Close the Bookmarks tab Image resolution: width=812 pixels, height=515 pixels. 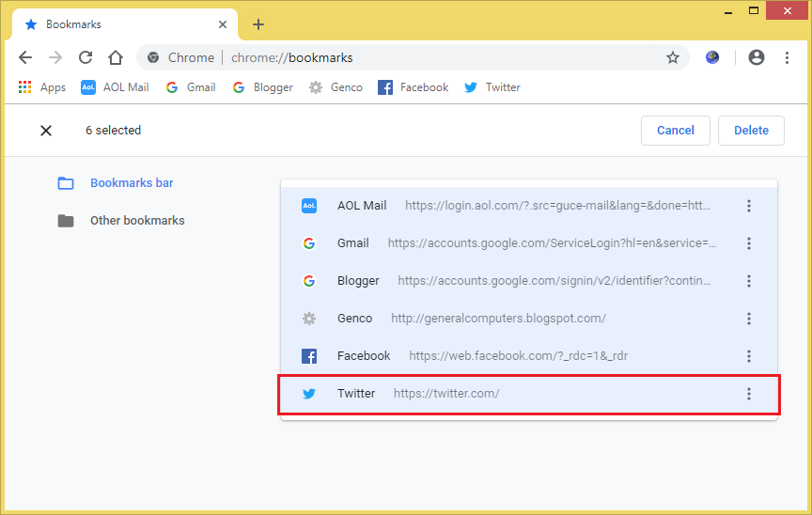(223, 24)
